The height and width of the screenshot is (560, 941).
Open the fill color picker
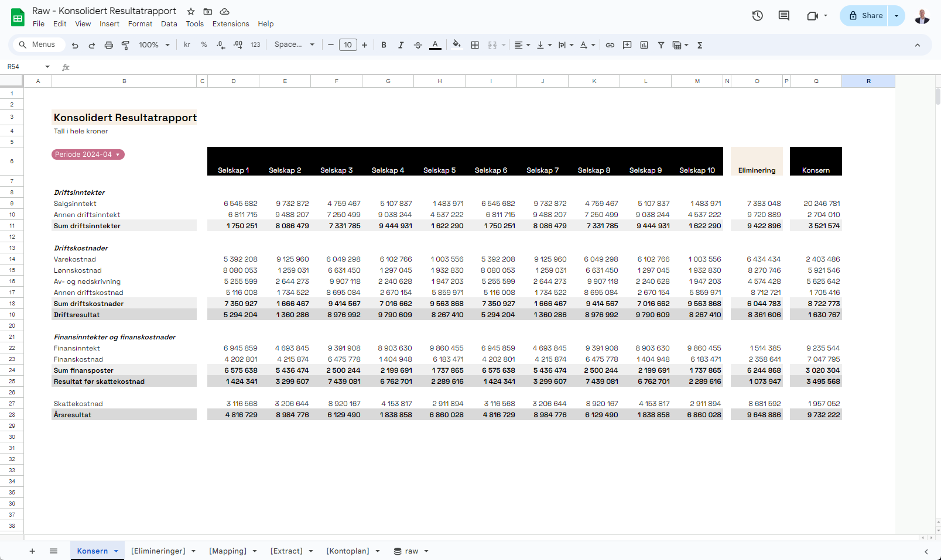[x=457, y=44]
